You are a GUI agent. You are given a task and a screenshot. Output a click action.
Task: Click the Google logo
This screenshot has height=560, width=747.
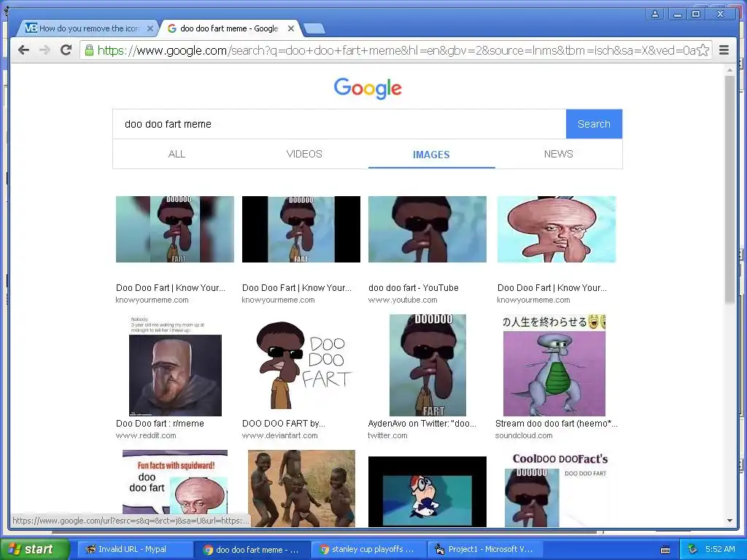368,88
